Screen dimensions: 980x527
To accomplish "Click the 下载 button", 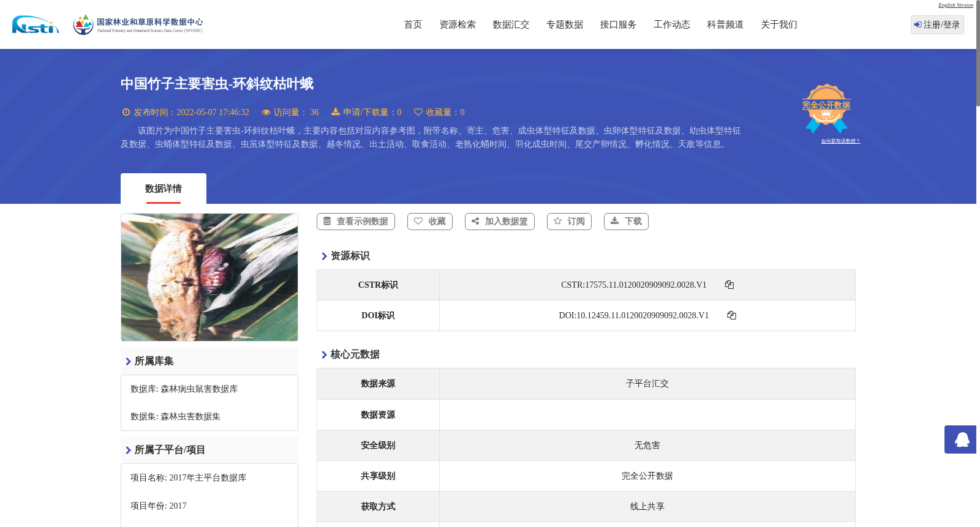I will point(626,222).
